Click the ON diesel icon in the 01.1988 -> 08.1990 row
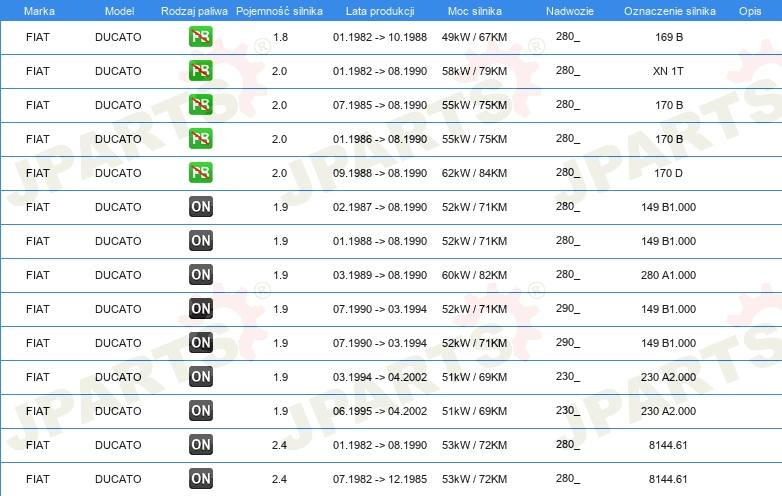The width and height of the screenshot is (782, 496). [x=200, y=241]
